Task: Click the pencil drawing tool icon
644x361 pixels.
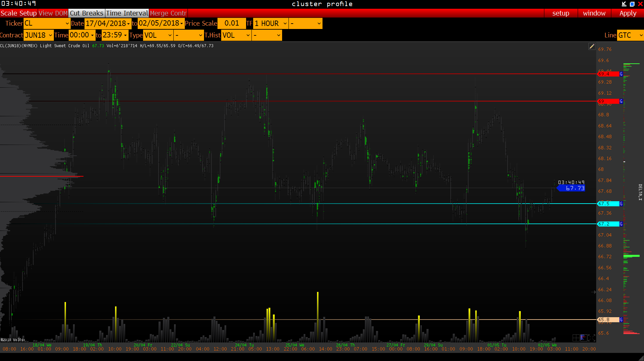Action: (x=592, y=47)
